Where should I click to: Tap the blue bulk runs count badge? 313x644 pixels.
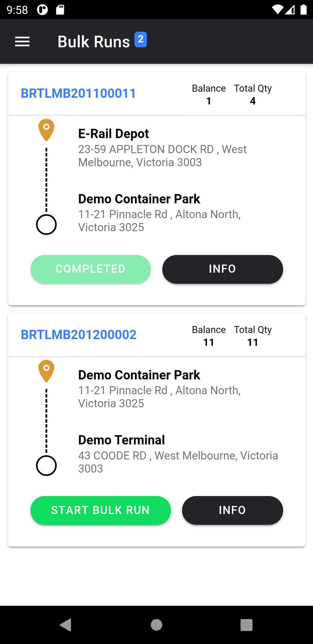(x=141, y=39)
